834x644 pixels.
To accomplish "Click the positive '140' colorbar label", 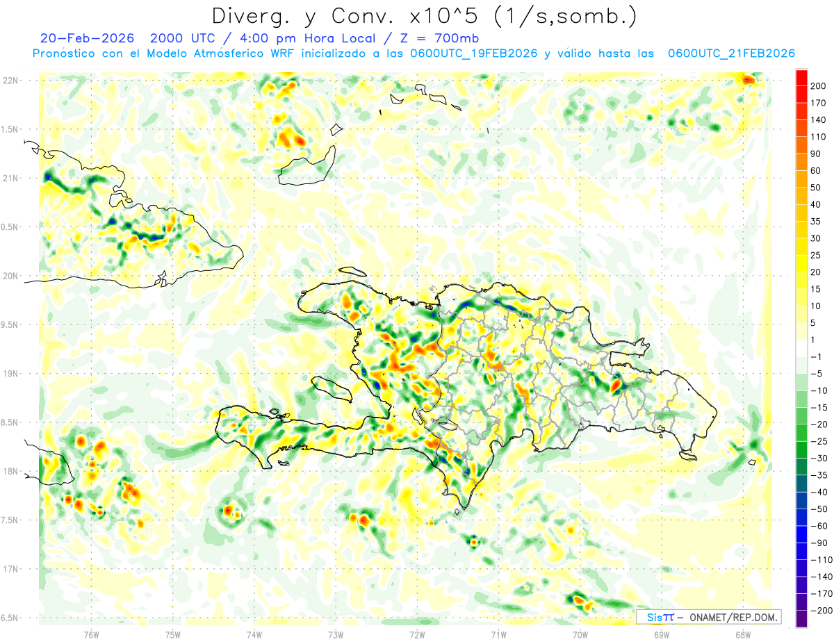I will coord(819,120).
